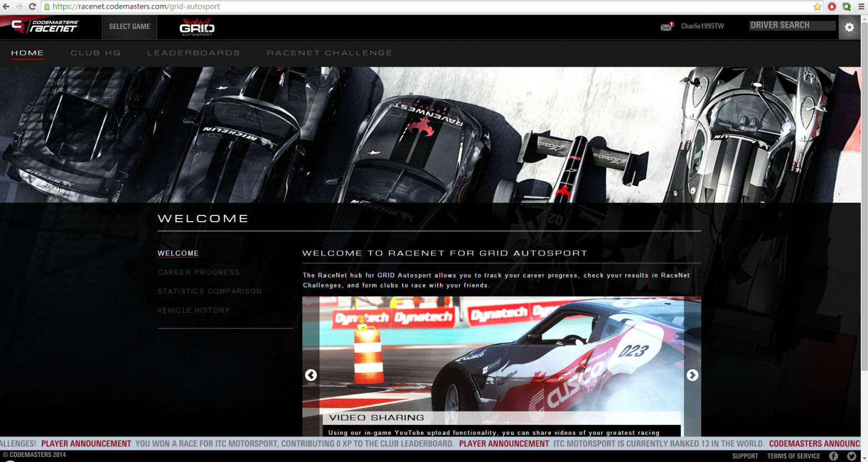Expand the Select Game menu
868x462 pixels.
(x=129, y=27)
